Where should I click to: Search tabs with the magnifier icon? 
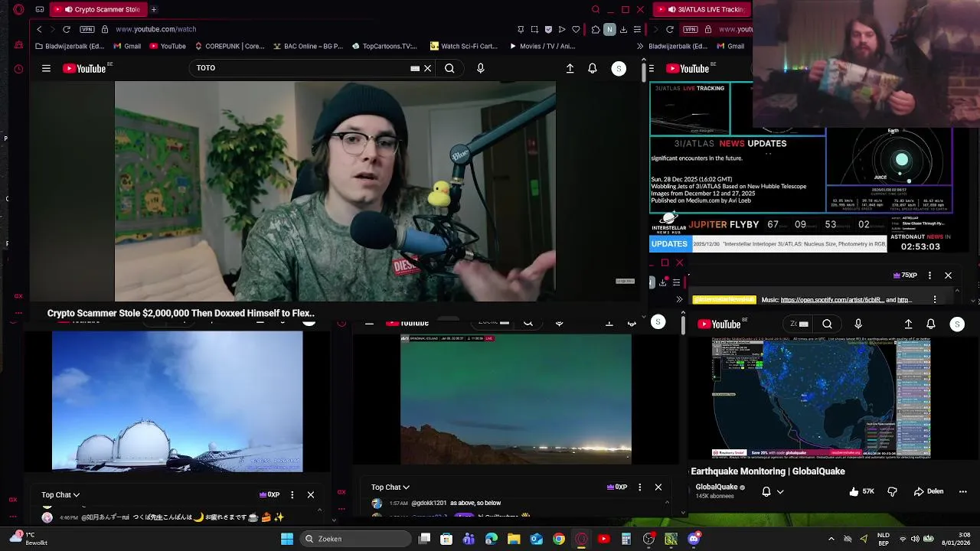596,9
